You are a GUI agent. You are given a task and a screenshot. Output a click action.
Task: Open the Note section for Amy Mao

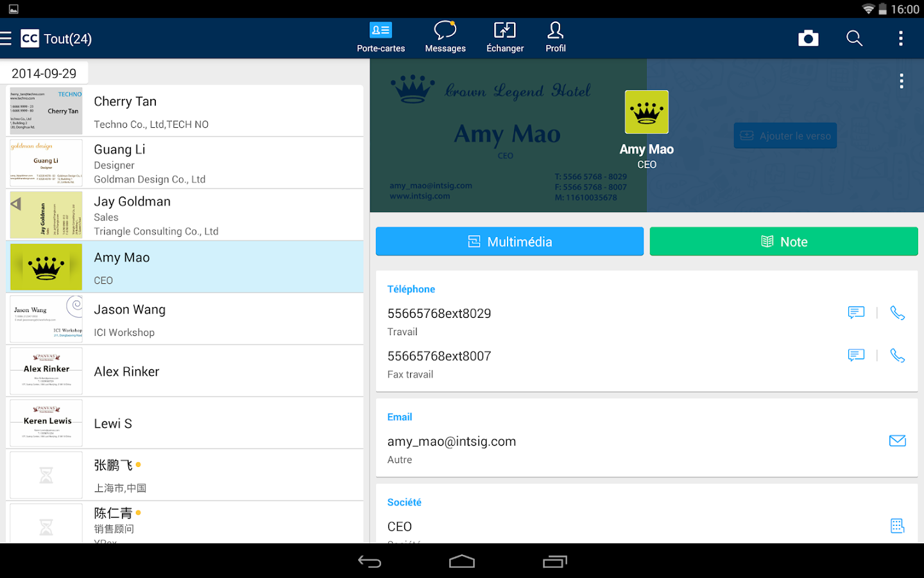coord(783,241)
